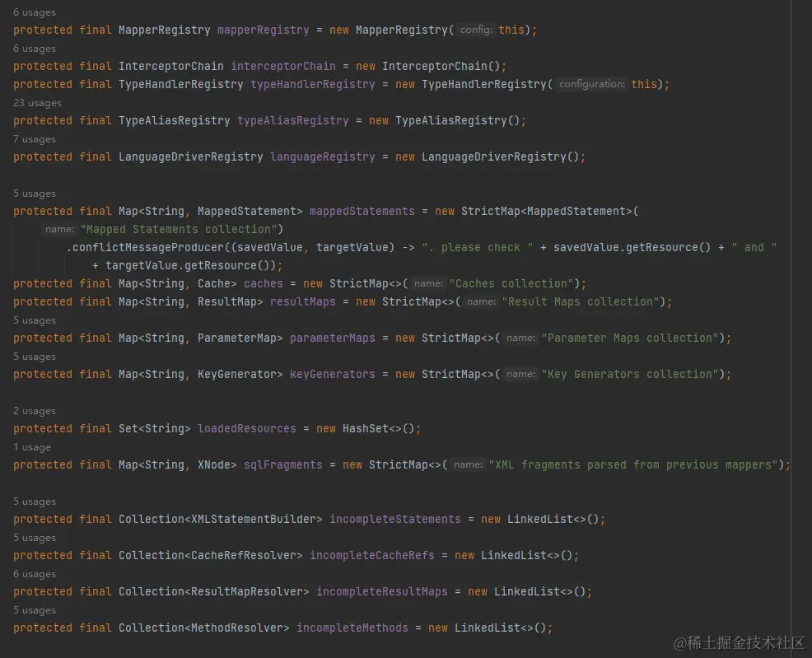Click the incompleteMethods field name

[352, 628]
